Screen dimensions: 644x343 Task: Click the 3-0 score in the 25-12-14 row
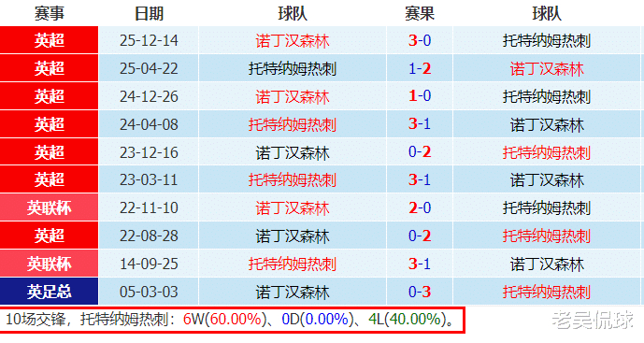(x=420, y=40)
